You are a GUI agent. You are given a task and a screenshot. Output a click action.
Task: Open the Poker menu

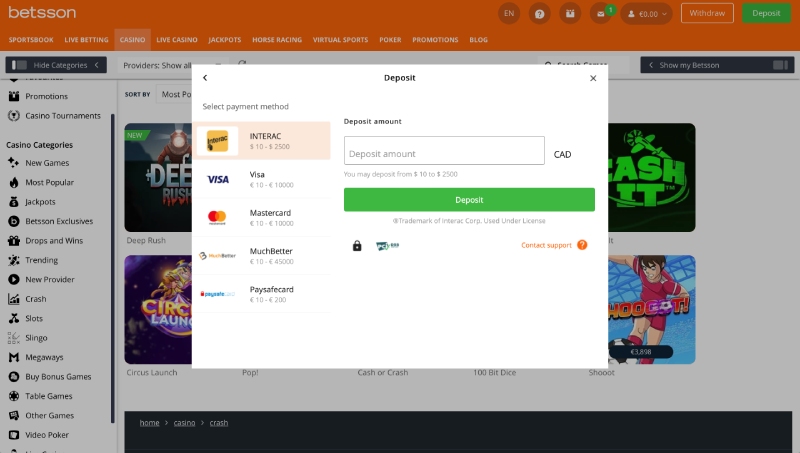pyautogui.click(x=390, y=39)
